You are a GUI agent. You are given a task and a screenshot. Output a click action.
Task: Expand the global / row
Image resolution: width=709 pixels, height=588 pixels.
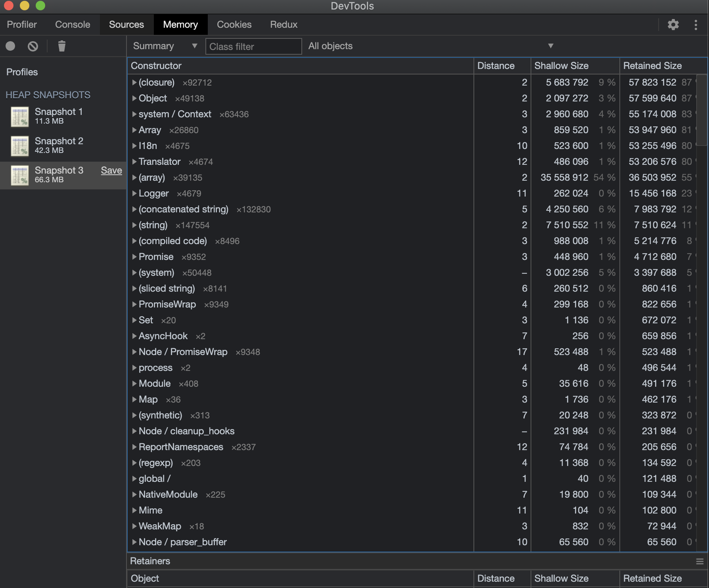(134, 479)
